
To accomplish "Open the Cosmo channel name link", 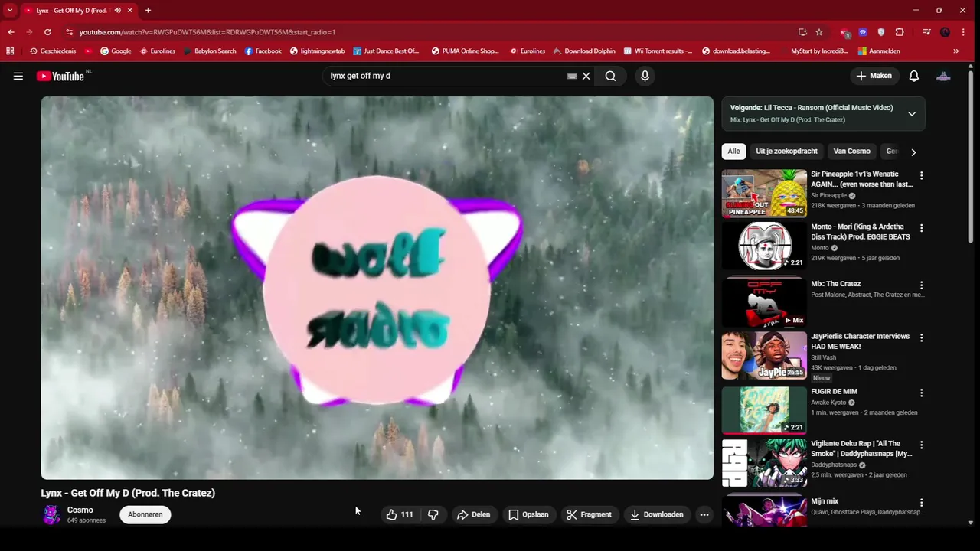I will pos(80,510).
